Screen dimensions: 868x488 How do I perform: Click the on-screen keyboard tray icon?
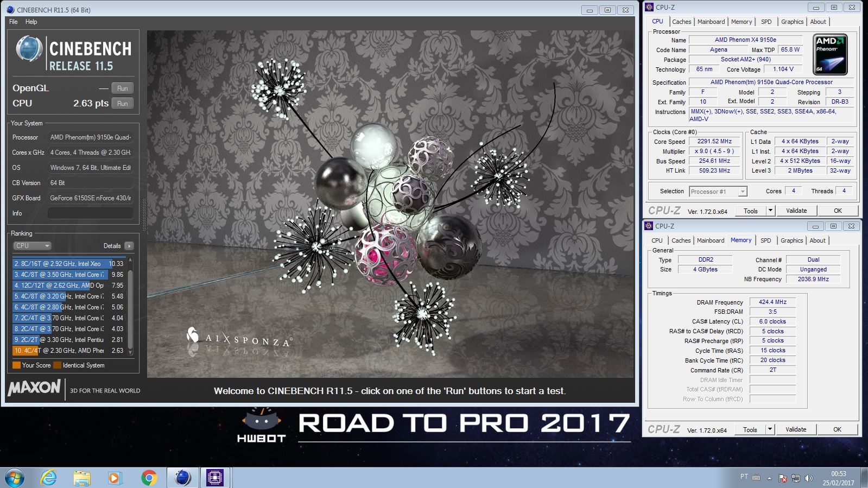click(x=757, y=477)
